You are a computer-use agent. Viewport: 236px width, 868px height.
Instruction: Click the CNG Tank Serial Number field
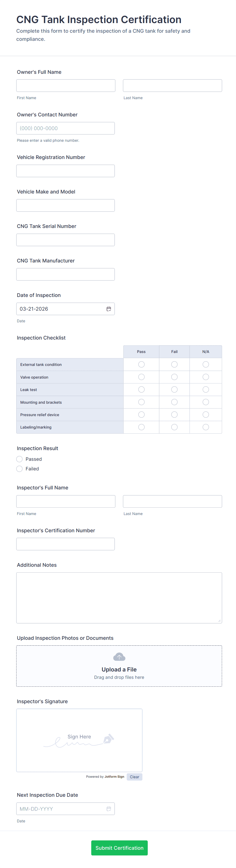click(65, 240)
